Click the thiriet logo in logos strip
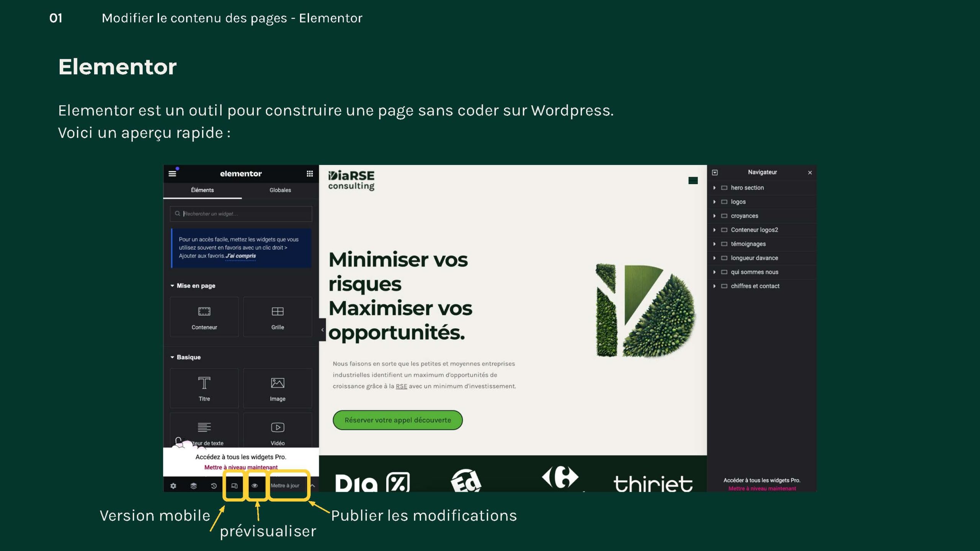Viewport: 980px width, 551px height. [x=653, y=484]
